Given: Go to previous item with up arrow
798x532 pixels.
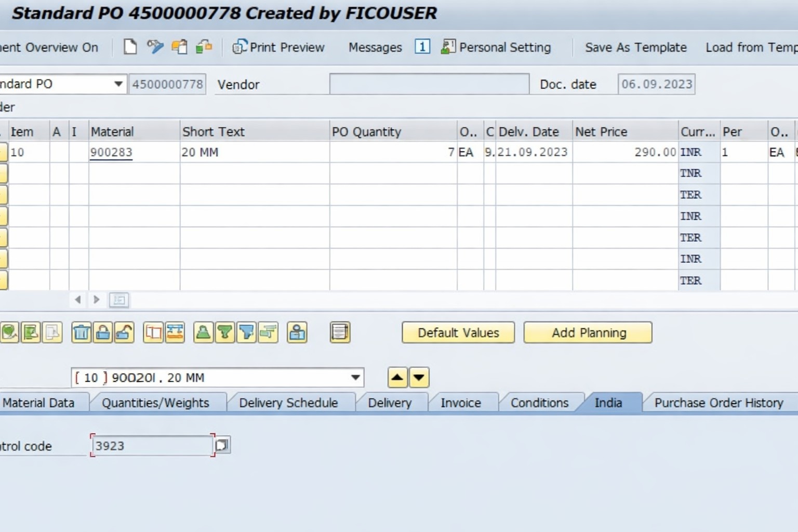Looking at the screenshot, I should [x=397, y=378].
